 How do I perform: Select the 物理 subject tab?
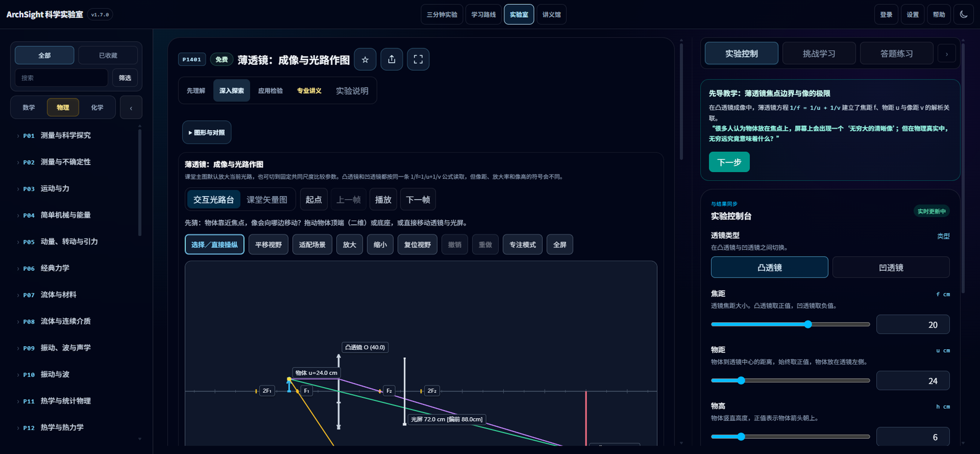point(63,108)
